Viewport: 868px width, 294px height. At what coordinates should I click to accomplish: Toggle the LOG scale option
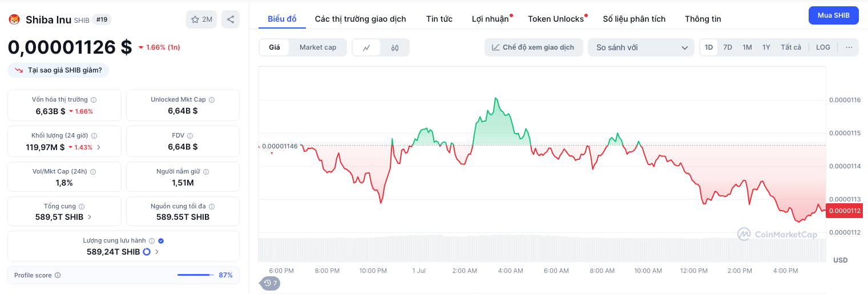(823, 47)
